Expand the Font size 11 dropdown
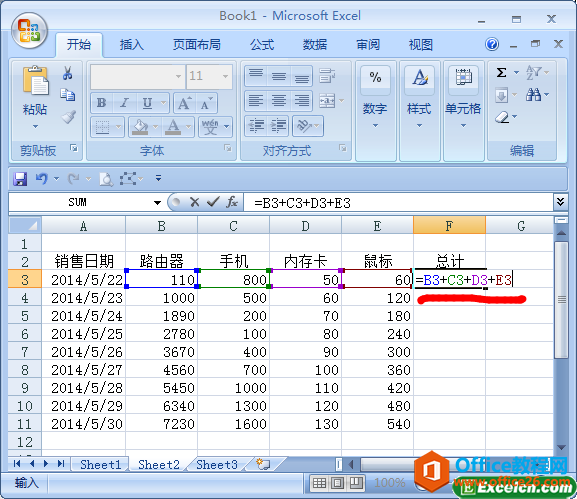 (x=225, y=77)
